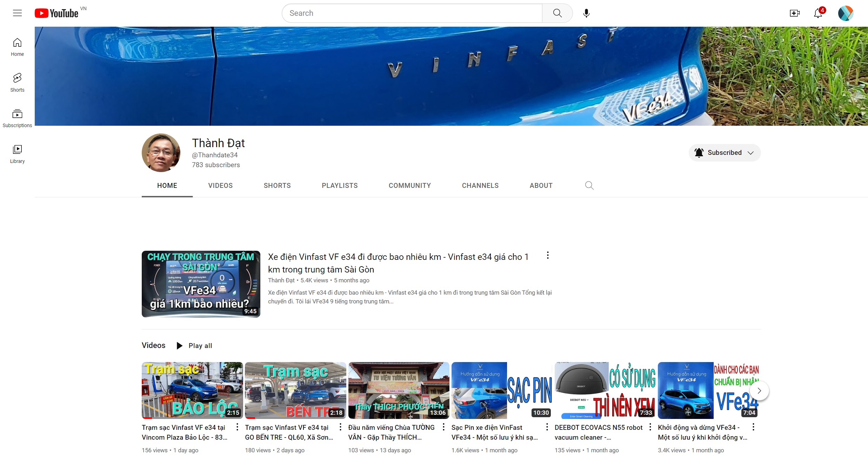Open Sạc Pin xe điện VinFast title

[x=495, y=432]
